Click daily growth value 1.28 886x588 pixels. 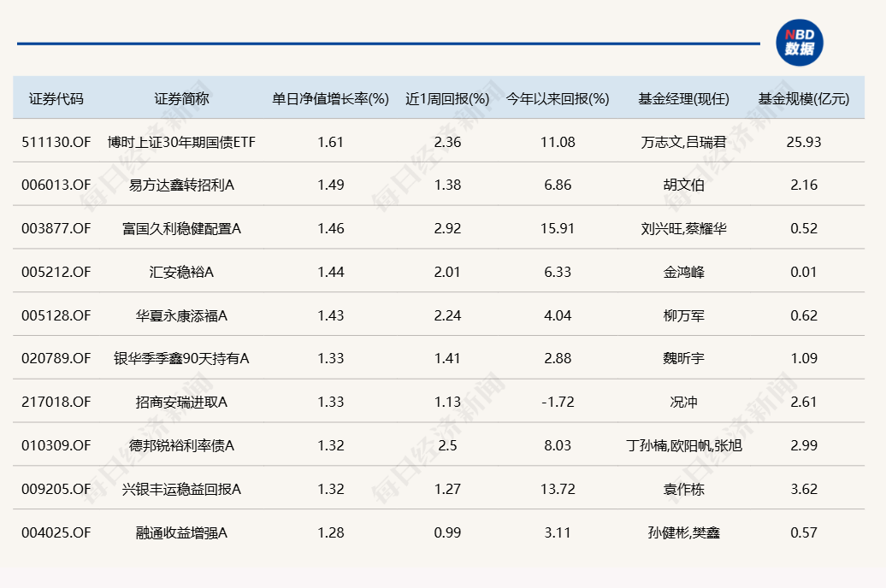[x=331, y=532]
